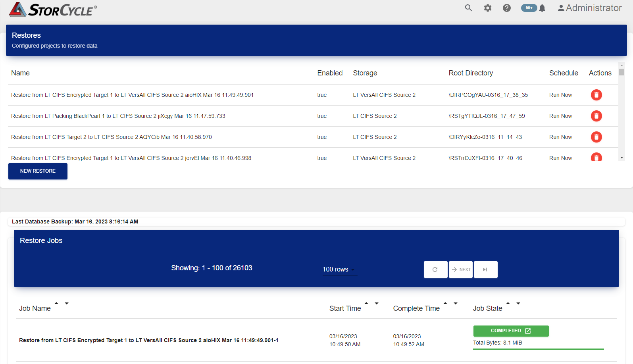Delete the AQYCib restore project
The height and width of the screenshot is (364, 633).
(596, 137)
